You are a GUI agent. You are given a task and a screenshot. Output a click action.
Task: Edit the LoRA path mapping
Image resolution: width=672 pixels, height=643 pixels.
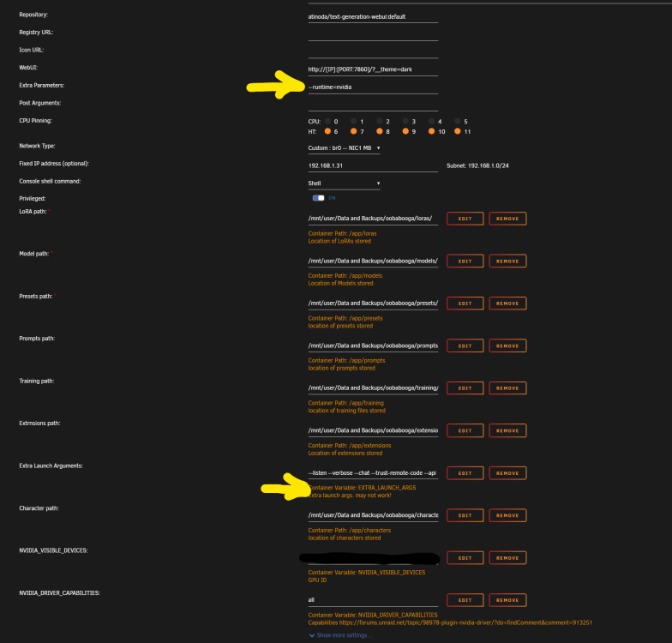coord(465,219)
